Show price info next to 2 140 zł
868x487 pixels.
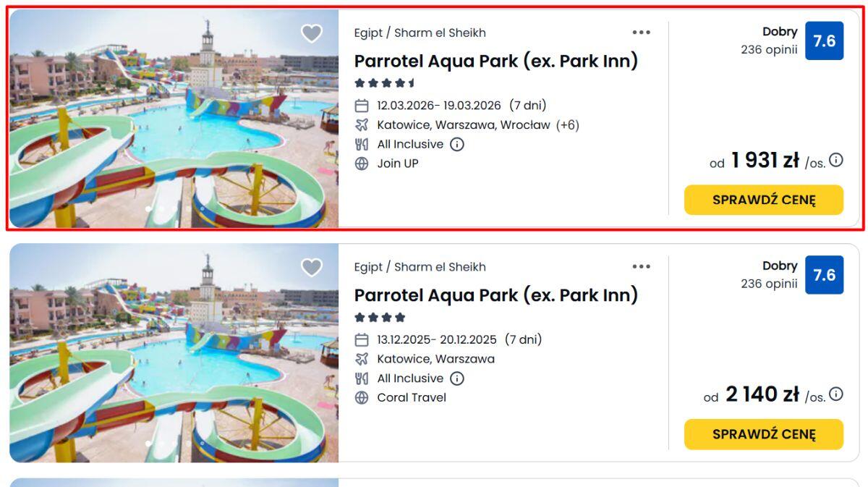pyautogui.click(x=836, y=394)
